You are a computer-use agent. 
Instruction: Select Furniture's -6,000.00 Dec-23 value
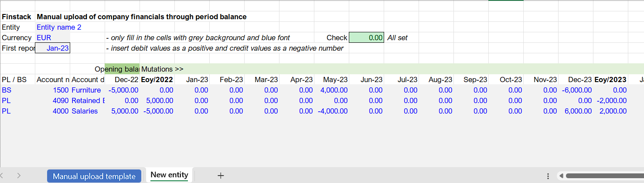pyautogui.click(x=576, y=90)
